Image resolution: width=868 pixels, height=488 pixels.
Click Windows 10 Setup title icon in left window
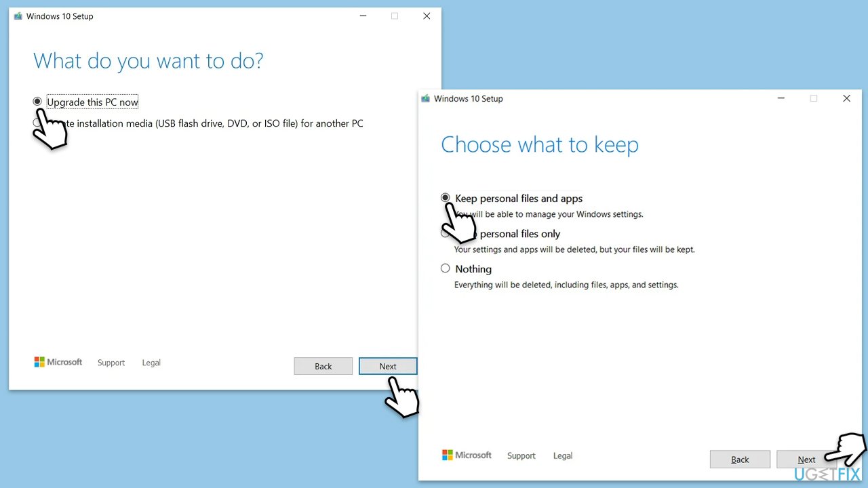18,16
